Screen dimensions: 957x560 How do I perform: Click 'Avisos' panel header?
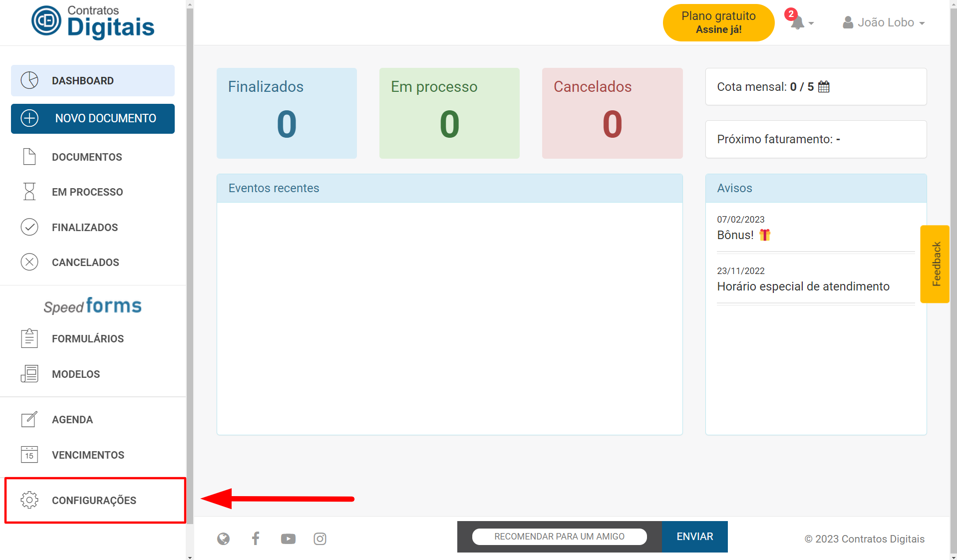pos(816,188)
